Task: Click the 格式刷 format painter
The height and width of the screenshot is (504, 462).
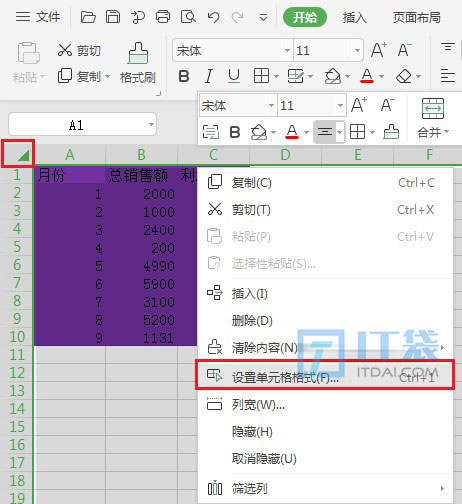Action: pyautogui.click(x=138, y=63)
